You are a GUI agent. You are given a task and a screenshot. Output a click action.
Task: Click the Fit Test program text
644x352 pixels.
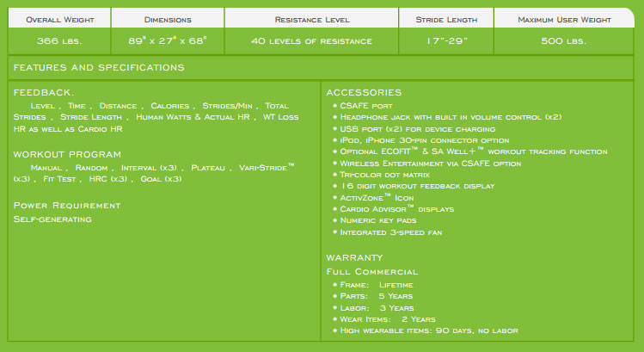[x=59, y=179]
